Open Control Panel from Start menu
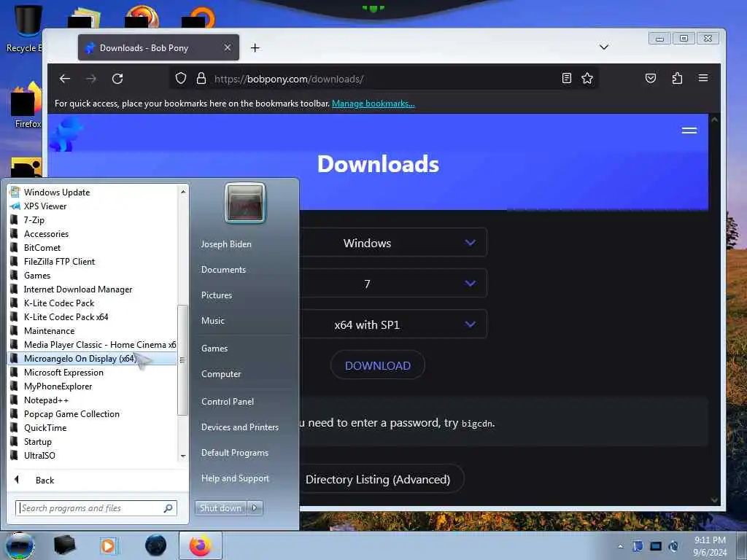The height and width of the screenshot is (560, 747). pos(228,402)
